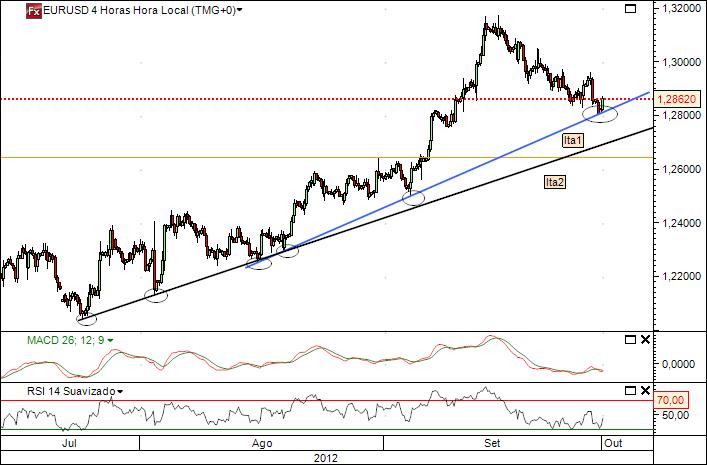Click the 1,24000 price axis label
Screen dimensions: 707x465
click(682, 223)
